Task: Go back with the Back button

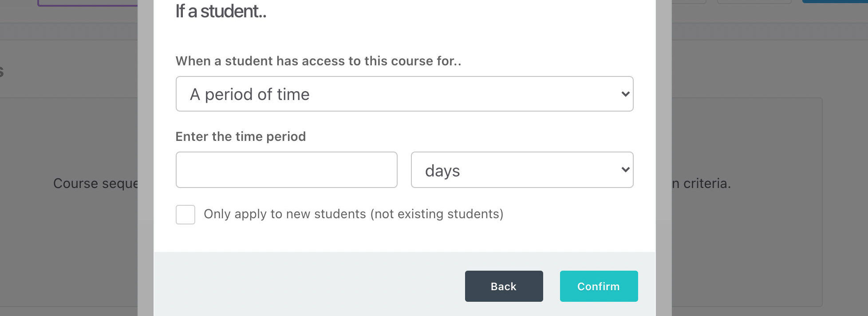Action: tap(504, 286)
